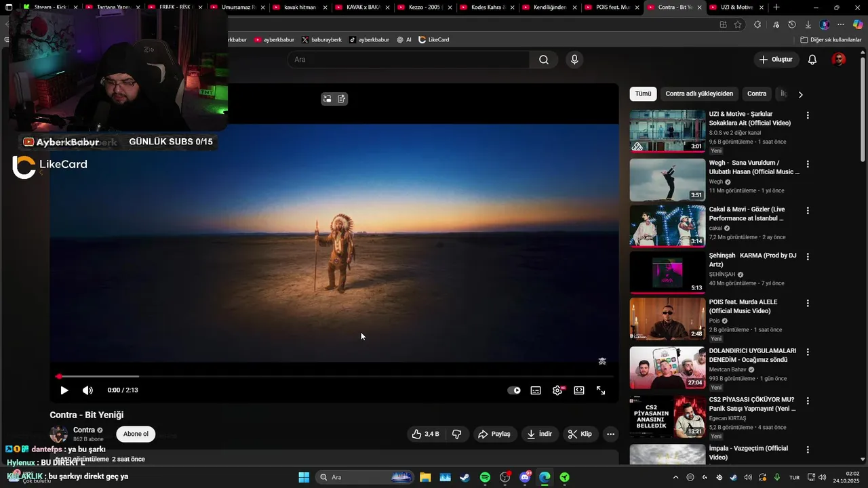Enter fullscreen mode
The width and height of the screenshot is (868, 488).
pyautogui.click(x=601, y=390)
